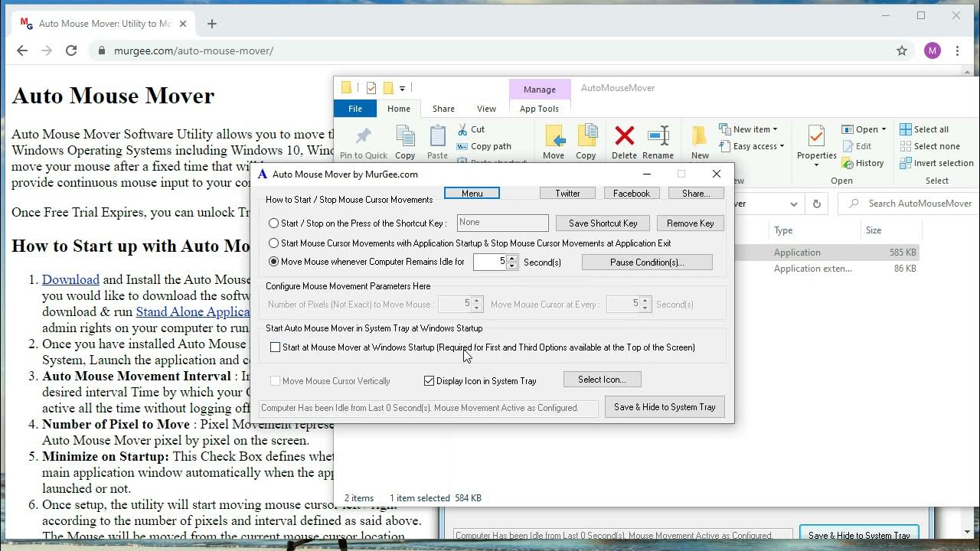Click Invert selection in Explorer ribbon
Image resolution: width=980 pixels, height=551 pixels.
coord(936,163)
